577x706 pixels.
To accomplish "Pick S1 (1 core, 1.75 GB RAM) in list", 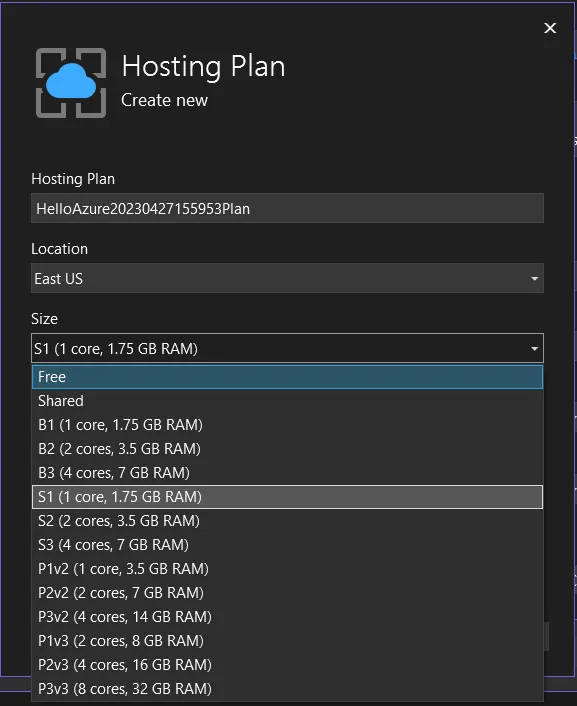I will [x=287, y=497].
